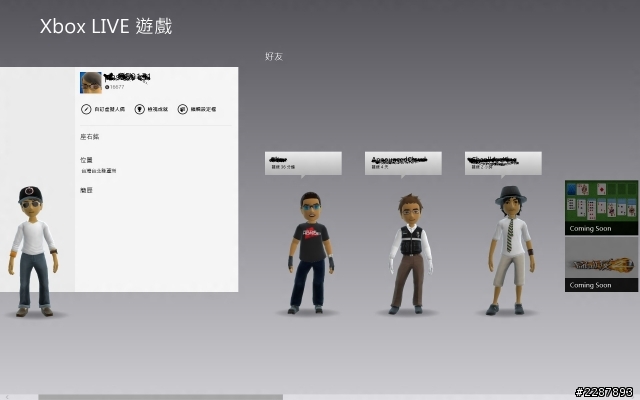Click the 編輯設定檔 edit profile icon

(x=182, y=109)
